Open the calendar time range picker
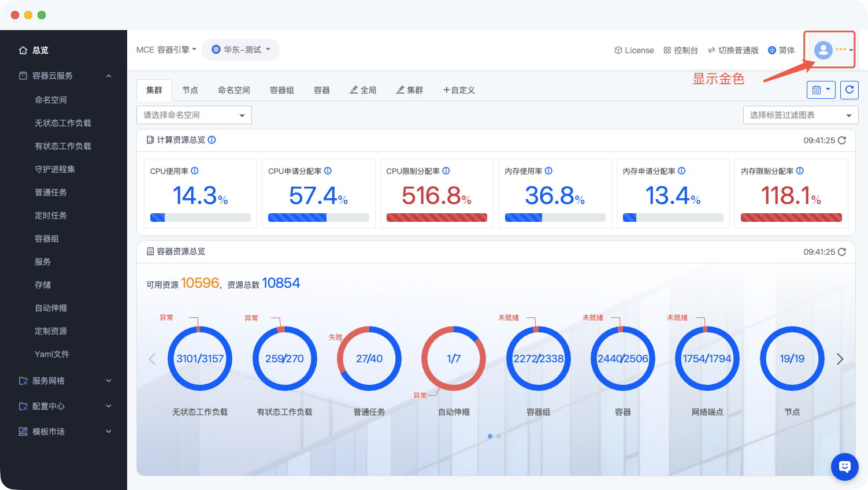This screenshot has width=868, height=490. pyautogui.click(x=821, y=90)
